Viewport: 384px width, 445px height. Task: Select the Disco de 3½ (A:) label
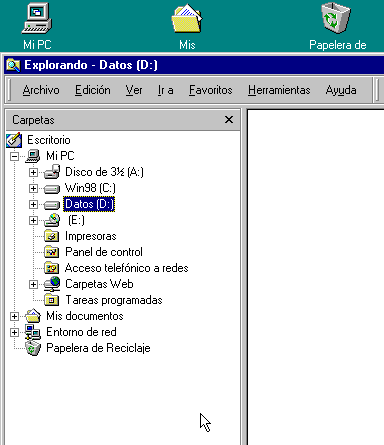[x=104, y=172]
